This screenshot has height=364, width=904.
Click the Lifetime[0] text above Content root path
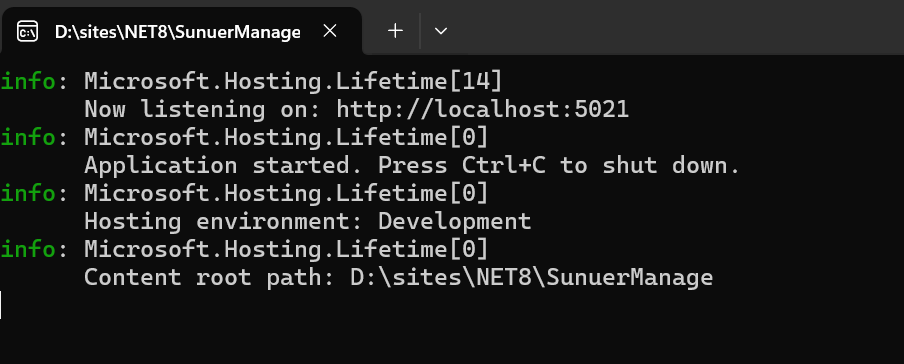click(412, 250)
